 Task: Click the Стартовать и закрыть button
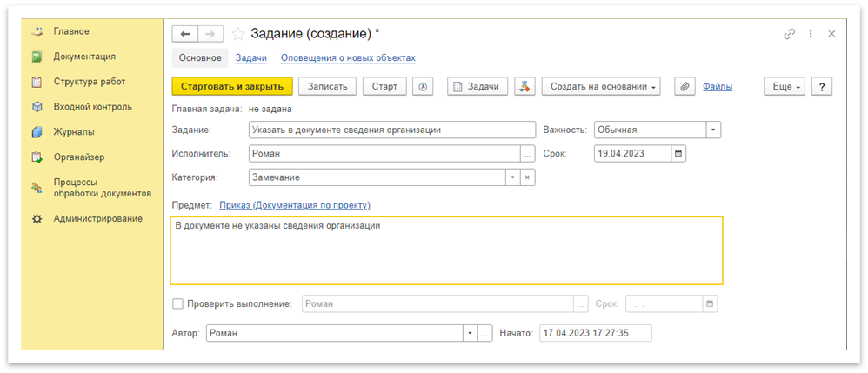(x=231, y=87)
